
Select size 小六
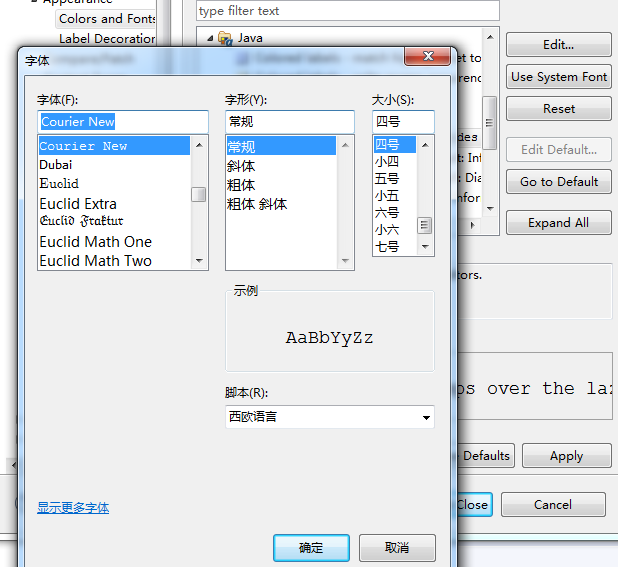click(395, 229)
